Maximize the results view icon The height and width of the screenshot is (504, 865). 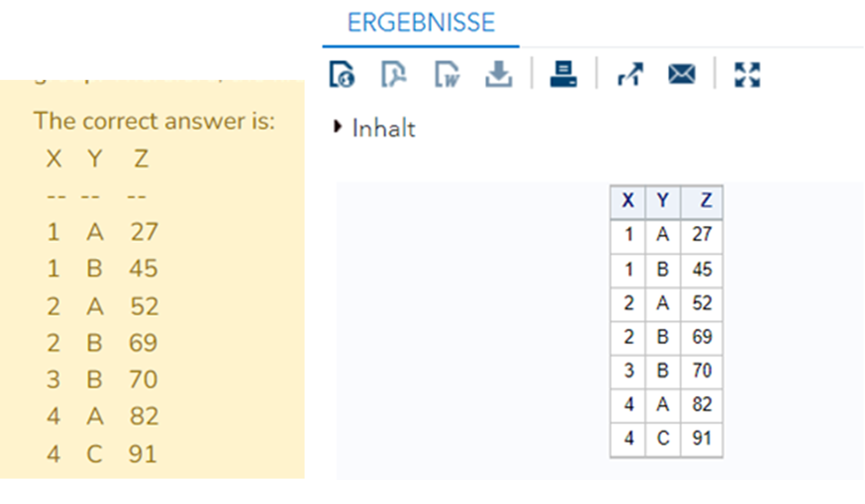tap(747, 74)
